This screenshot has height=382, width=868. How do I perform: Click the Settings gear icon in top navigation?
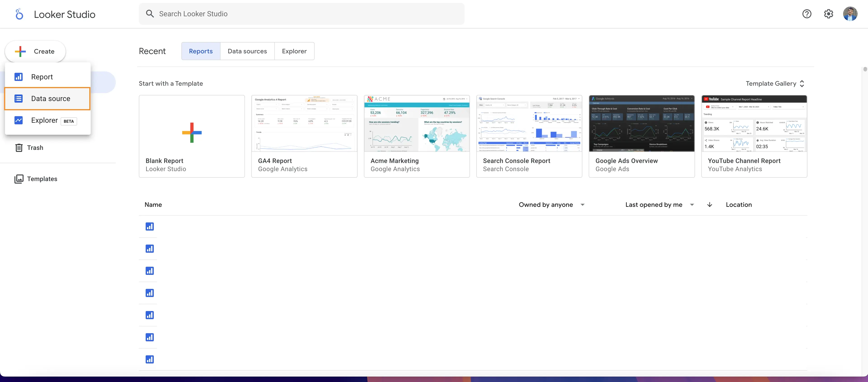[829, 14]
